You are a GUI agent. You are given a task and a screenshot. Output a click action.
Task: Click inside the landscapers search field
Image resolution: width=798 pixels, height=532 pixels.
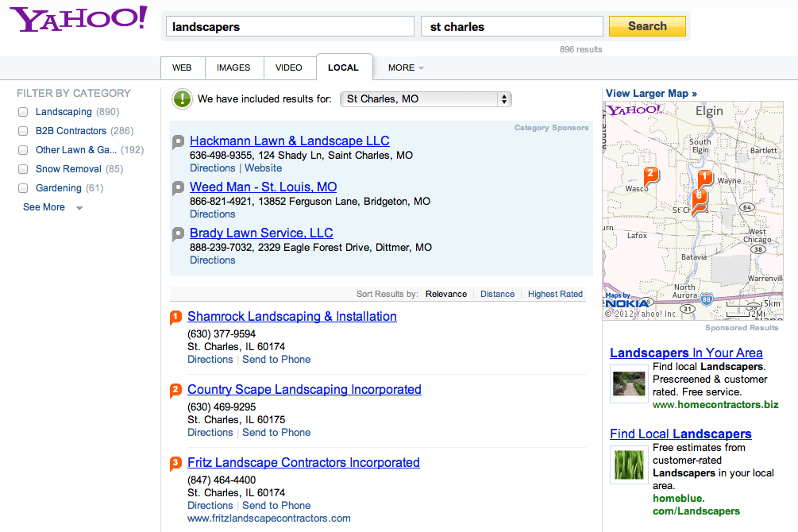(x=290, y=25)
